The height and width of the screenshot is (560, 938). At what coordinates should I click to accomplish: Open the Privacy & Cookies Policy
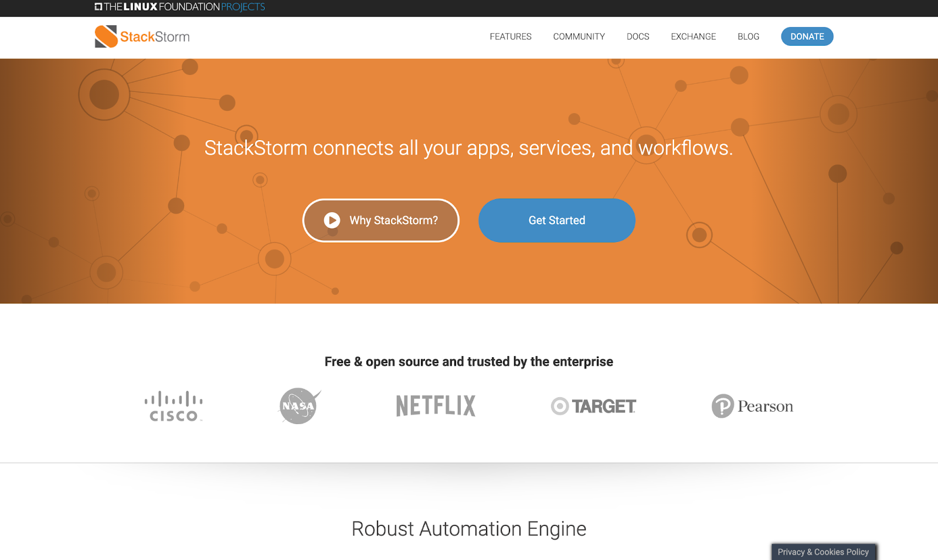click(x=823, y=552)
